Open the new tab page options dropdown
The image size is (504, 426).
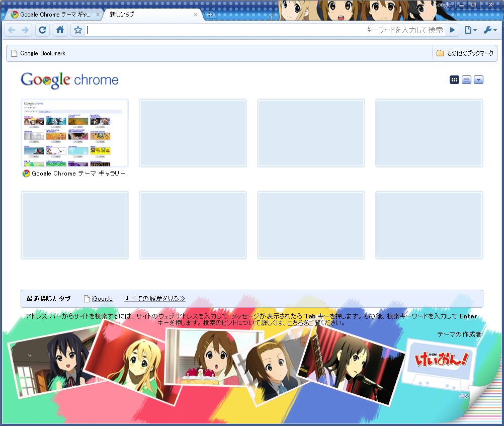tap(478, 79)
